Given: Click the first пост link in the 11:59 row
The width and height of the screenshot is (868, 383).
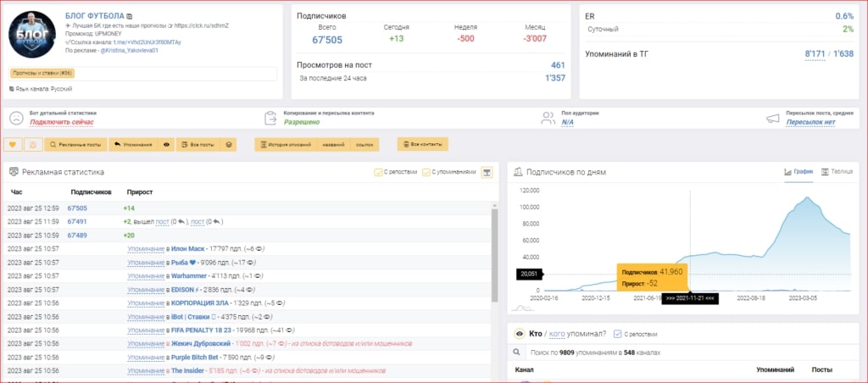Looking at the screenshot, I should point(162,221).
